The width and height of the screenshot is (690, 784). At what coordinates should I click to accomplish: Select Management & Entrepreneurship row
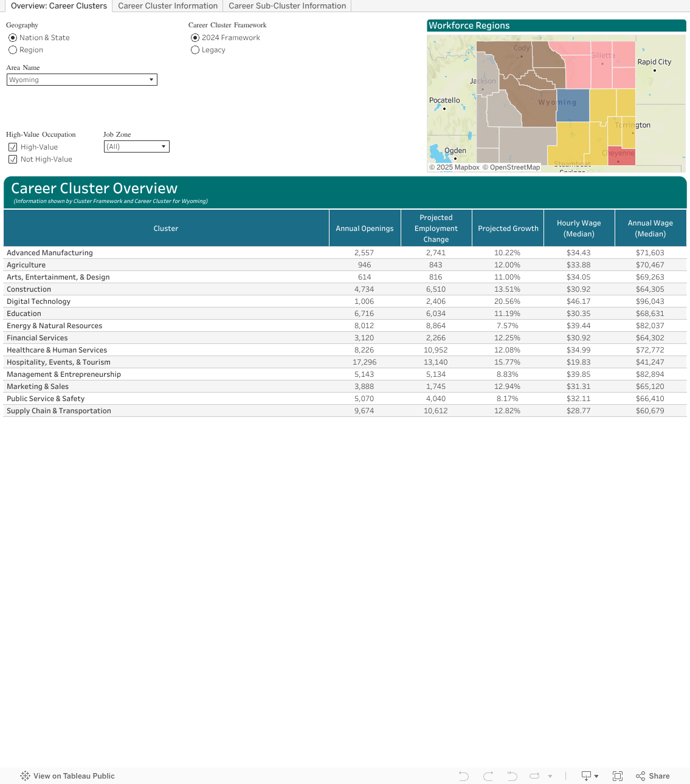point(345,374)
